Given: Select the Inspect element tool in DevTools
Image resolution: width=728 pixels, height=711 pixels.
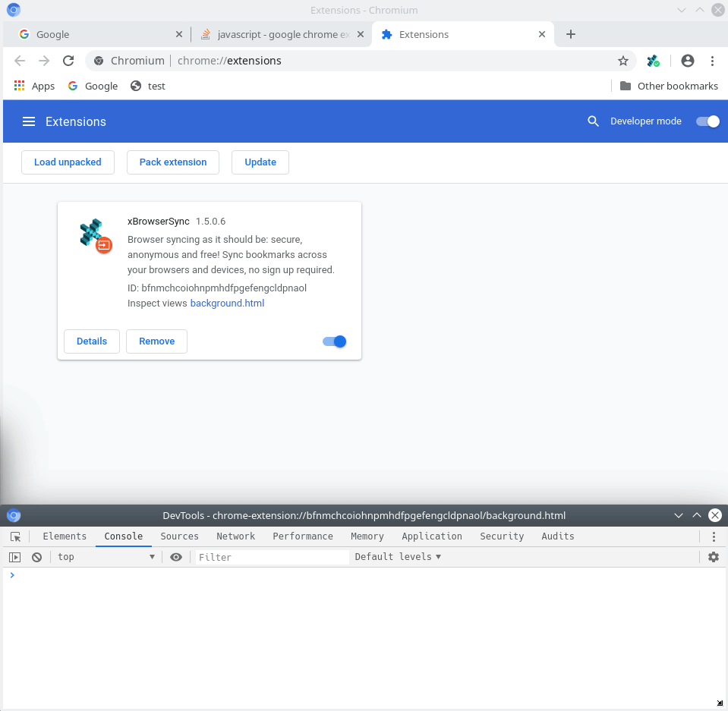Looking at the screenshot, I should point(15,536).
